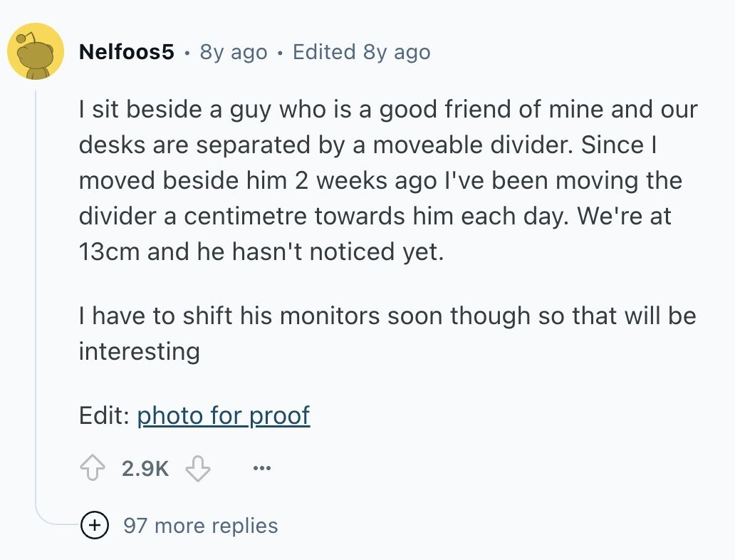735x560 pixels.
Task: Open the three-dot more options menu
Action: point(261,468)
